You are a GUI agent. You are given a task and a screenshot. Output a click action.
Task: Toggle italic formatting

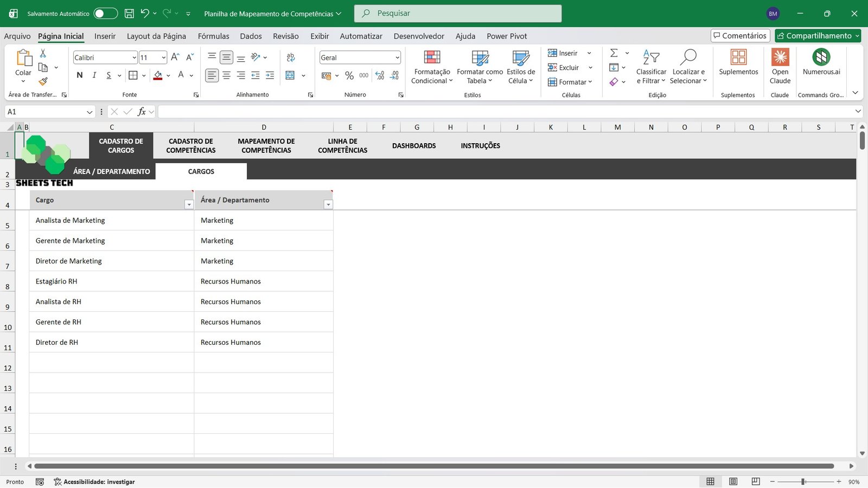coord(94,75)
